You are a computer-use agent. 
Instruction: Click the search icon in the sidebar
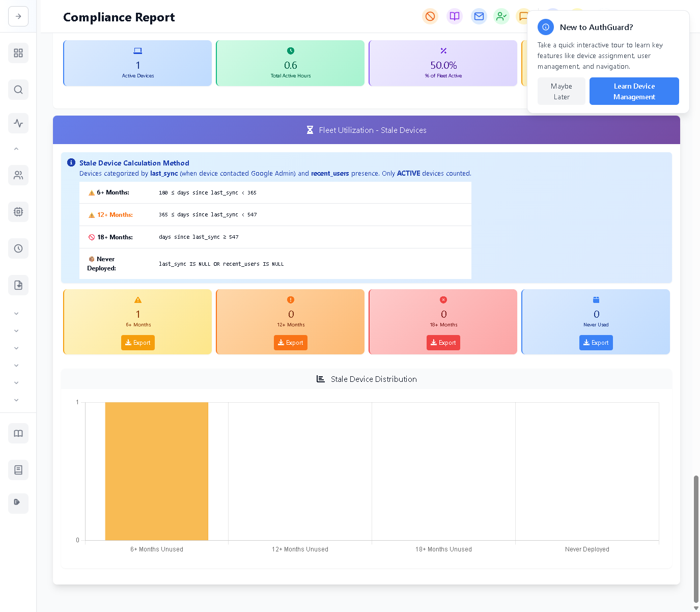tap(18, 90)
